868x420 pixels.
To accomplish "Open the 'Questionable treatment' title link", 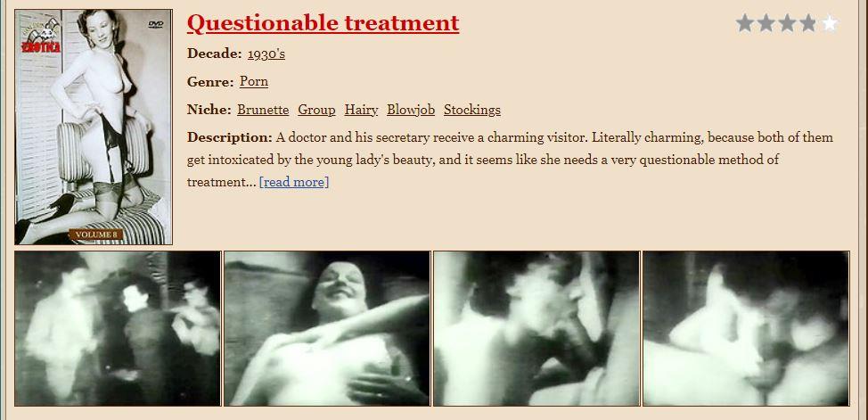I will coord(323,23).
